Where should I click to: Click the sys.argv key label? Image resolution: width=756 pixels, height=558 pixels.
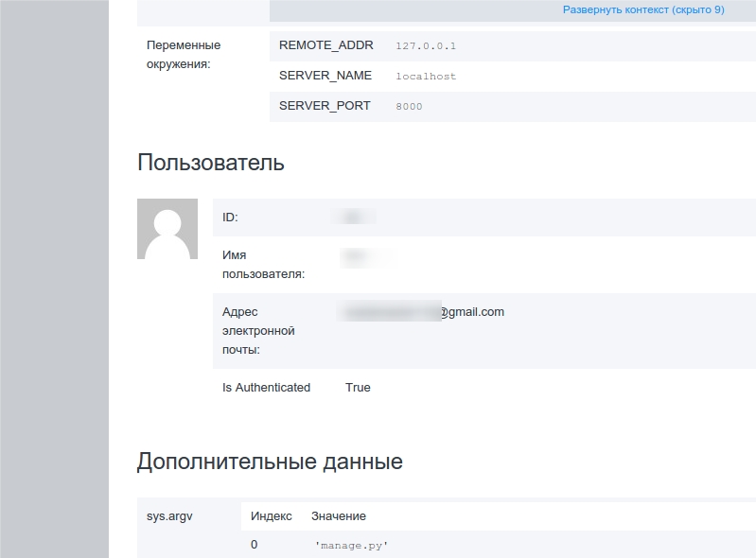point(169,516)
